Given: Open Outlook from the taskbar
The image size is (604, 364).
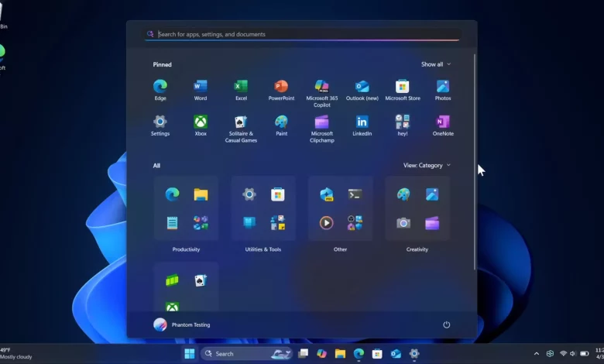Looking at the screenshot, I should pos(396,354).
